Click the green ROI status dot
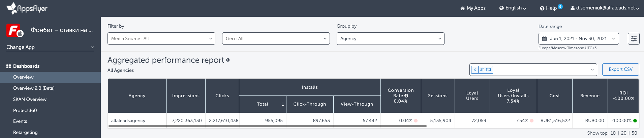This screenshot has width=644, height=138. tap(635, 120)
